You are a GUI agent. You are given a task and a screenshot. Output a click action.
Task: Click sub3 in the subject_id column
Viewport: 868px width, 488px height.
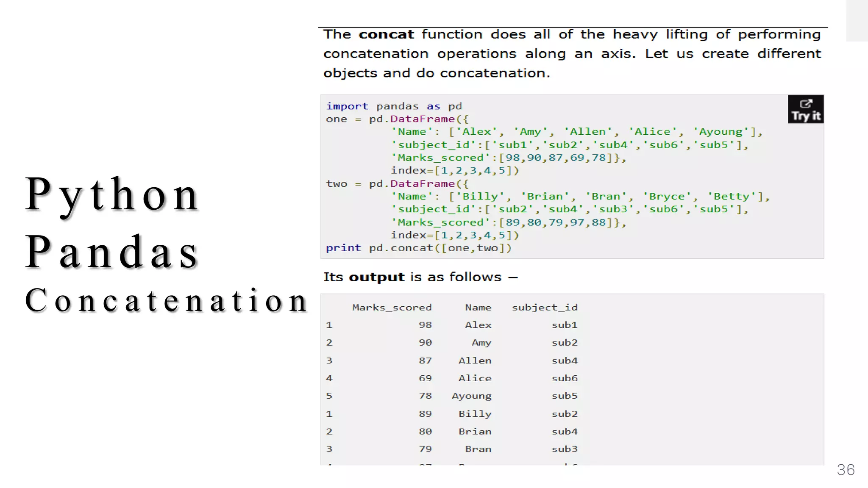(x=564, y=449)
